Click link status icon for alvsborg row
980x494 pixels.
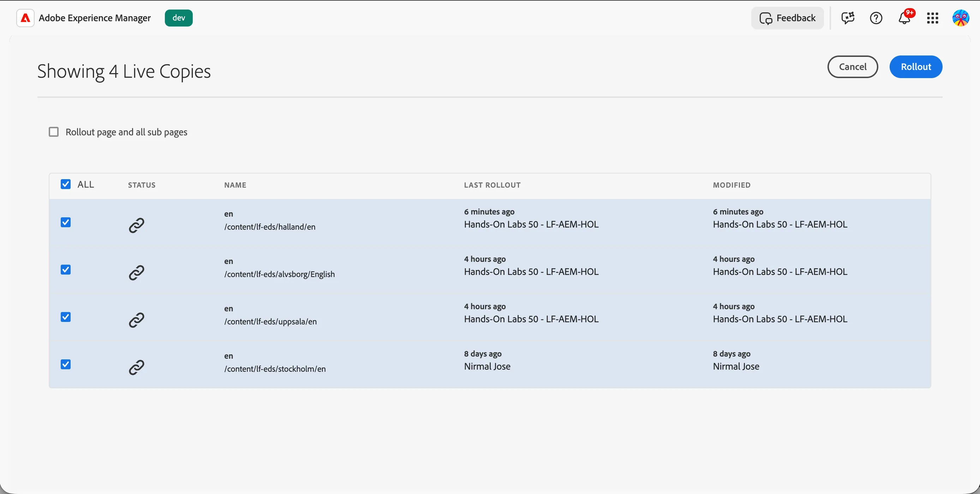pyautogui.click(x=136, y=273)
